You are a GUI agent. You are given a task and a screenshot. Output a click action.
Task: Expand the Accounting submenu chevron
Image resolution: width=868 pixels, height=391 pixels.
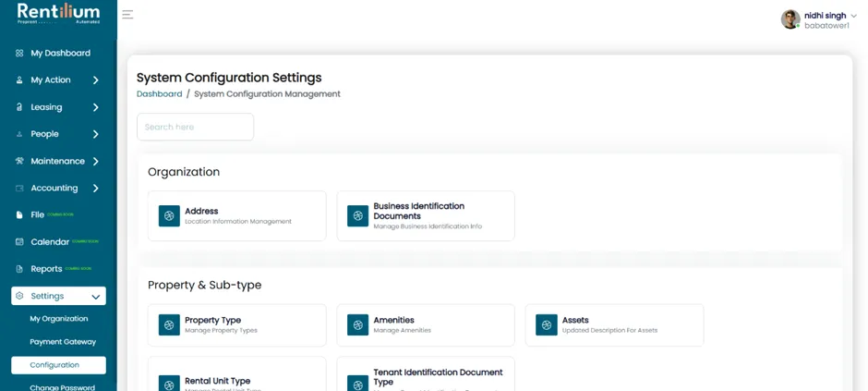tap(96, 189)
